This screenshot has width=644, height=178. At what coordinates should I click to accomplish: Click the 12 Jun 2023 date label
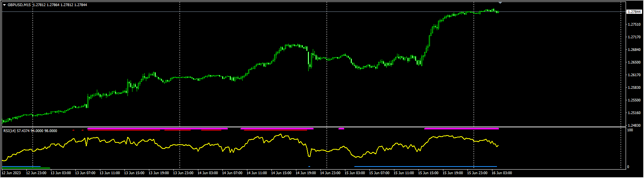11,173
